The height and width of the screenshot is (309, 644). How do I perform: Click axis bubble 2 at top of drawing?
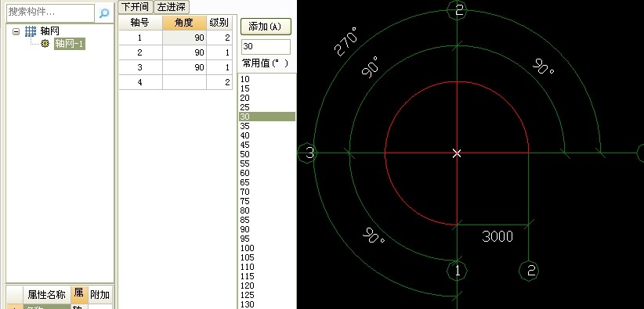457,9
